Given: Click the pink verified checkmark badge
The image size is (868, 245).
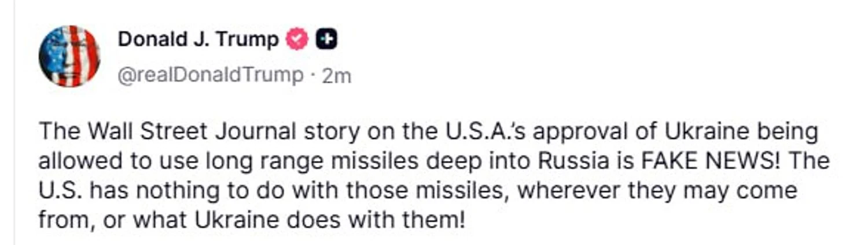Looking at the screenshot, I should (297, 39).
